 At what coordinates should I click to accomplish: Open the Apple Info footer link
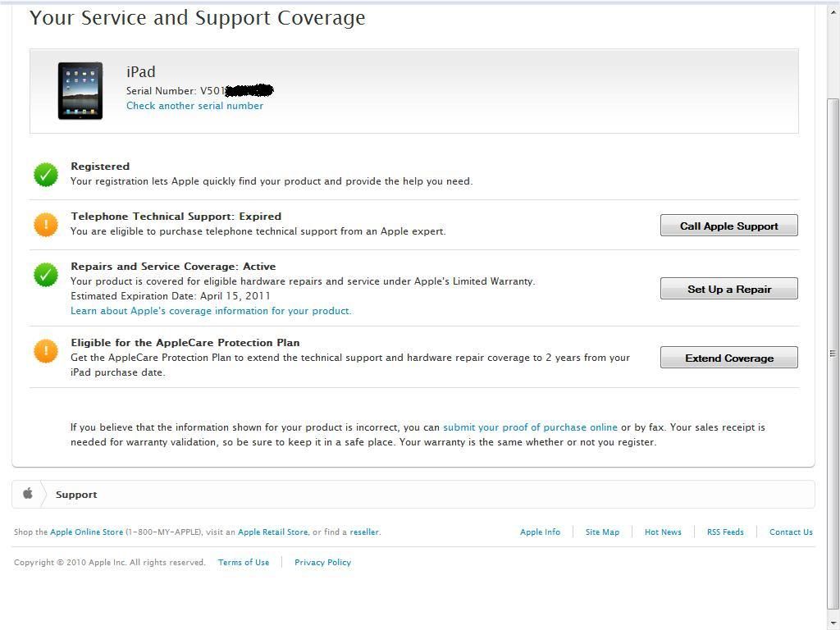540,532
